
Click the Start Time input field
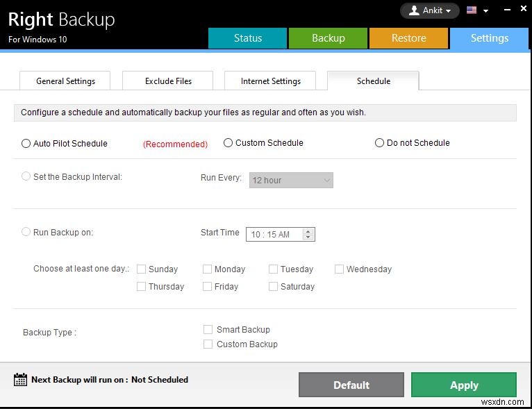(275, 235)
